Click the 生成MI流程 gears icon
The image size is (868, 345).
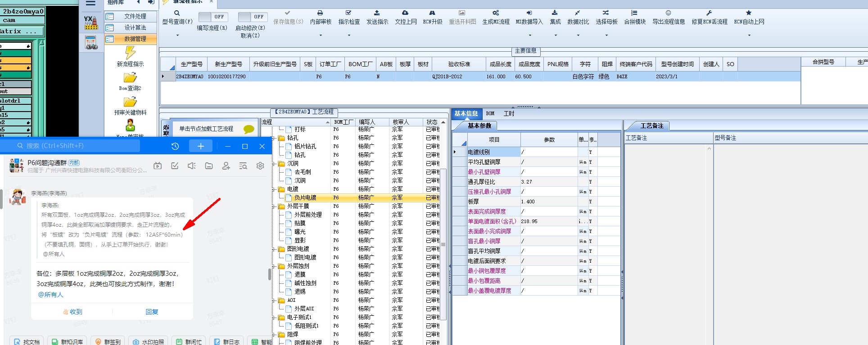(x=496, y=13)
